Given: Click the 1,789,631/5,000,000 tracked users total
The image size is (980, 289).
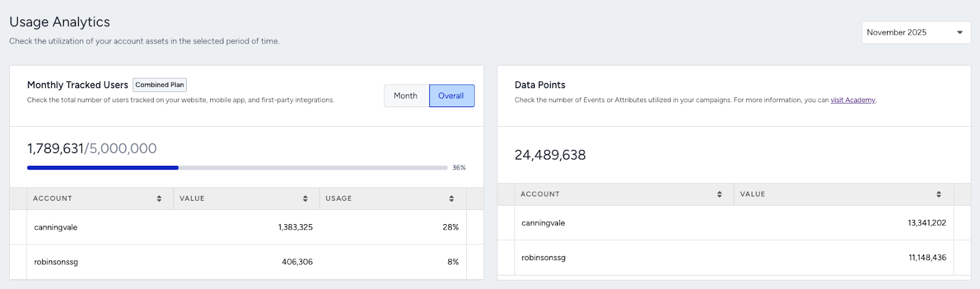Looking at the screenshot, I should click(x=92, y=148).
